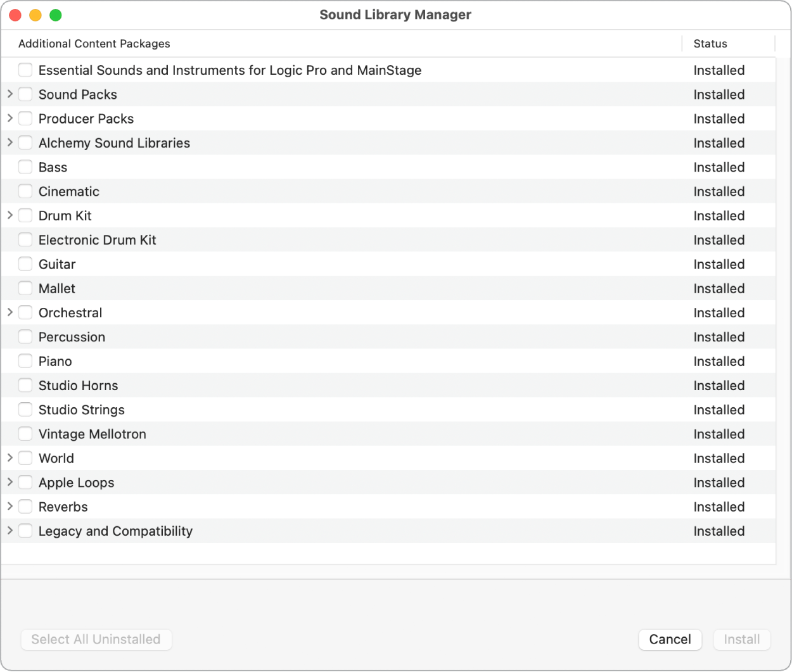Click the Cancel button
The height and width of the screenshot is (672, 792).
[x=670, y=639]
